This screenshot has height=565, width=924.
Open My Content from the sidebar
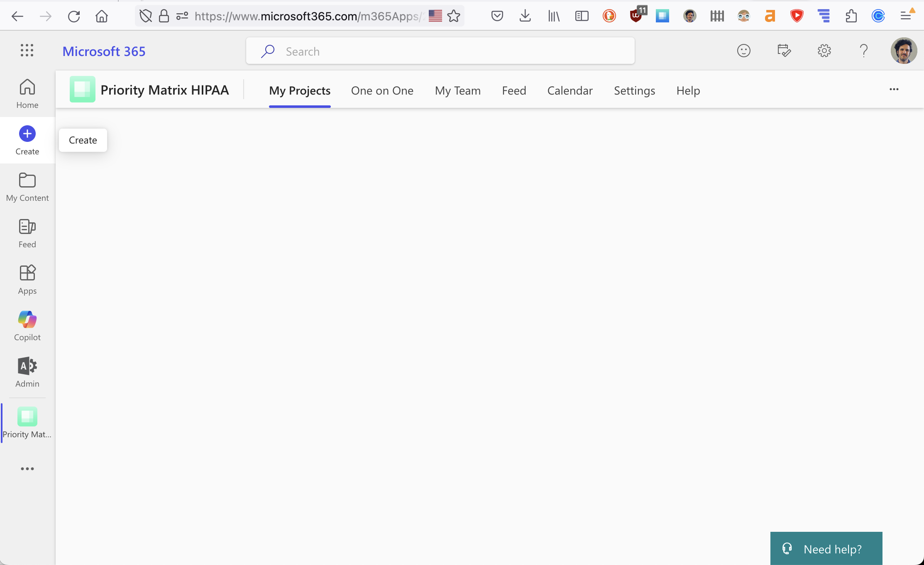[27, 187]
